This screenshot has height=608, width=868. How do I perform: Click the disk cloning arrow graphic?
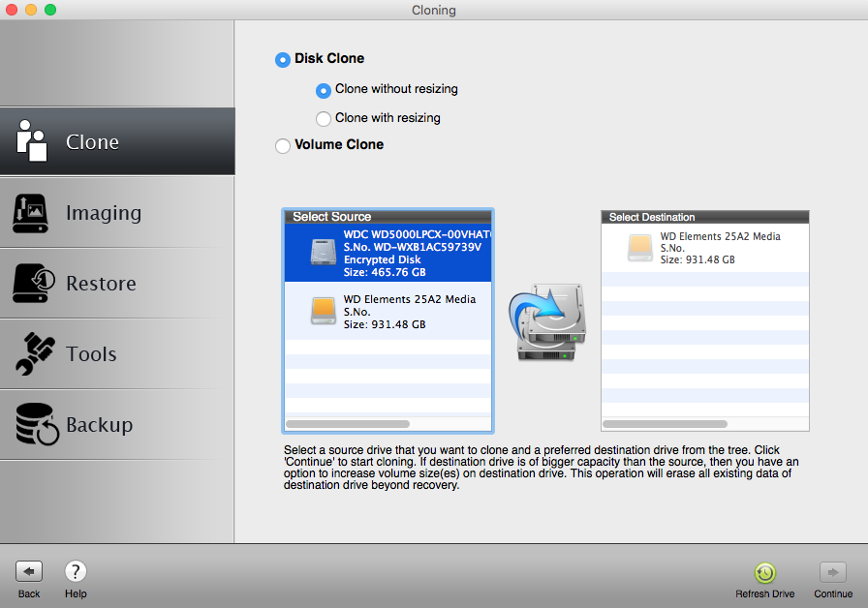547,322
